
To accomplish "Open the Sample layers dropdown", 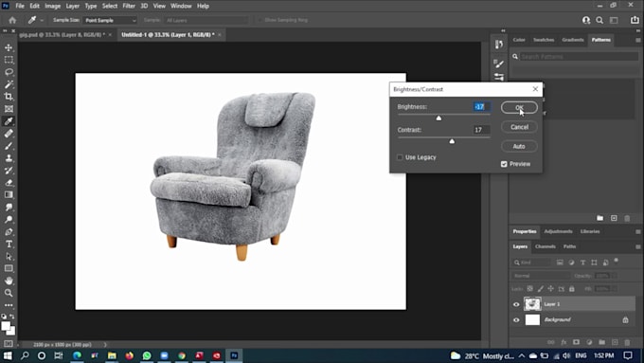I will 206,20.
